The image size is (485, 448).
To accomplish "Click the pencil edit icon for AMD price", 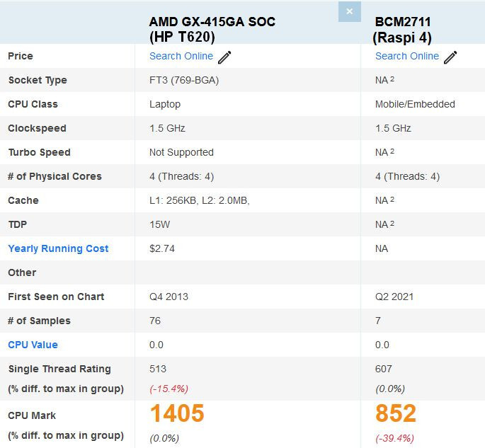I will point(224,57).
